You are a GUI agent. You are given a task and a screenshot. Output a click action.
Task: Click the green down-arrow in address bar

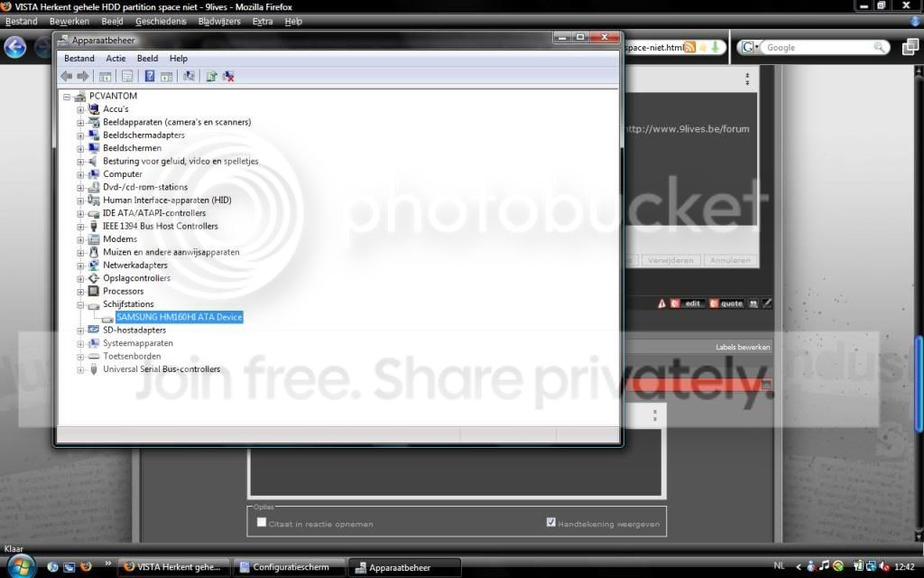715,47
